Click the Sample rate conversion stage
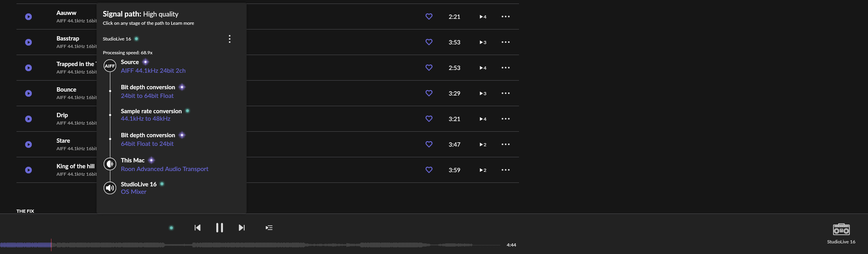The image size is (868, 254). point(151,111)
